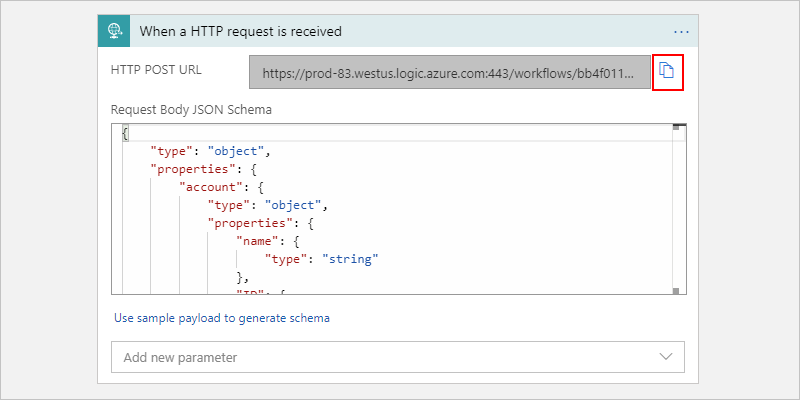
Task: Click the Request Body JSON Schema label
Action: click(192, 109)
